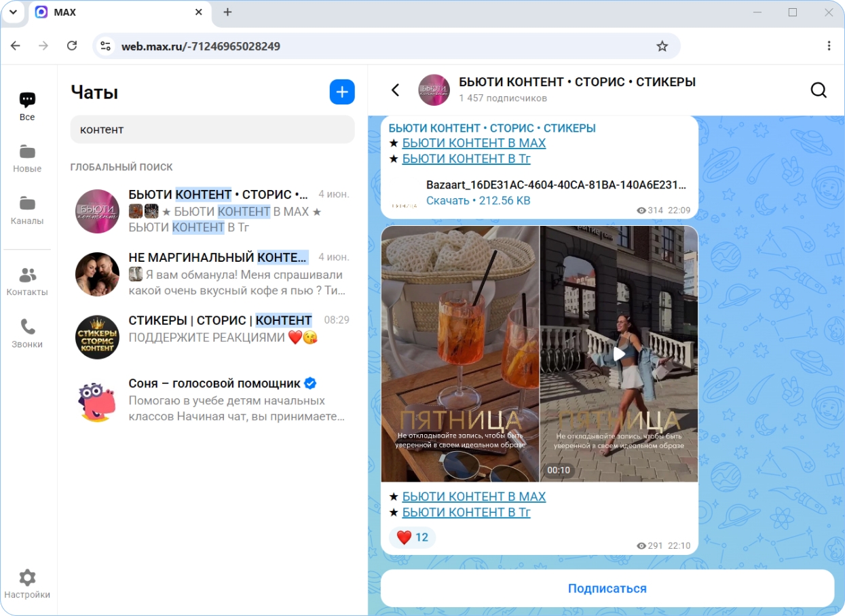Go back with channel header arrow
Image resolution: width=845 pixels, height=616 pixels.
tap(395, 90)
